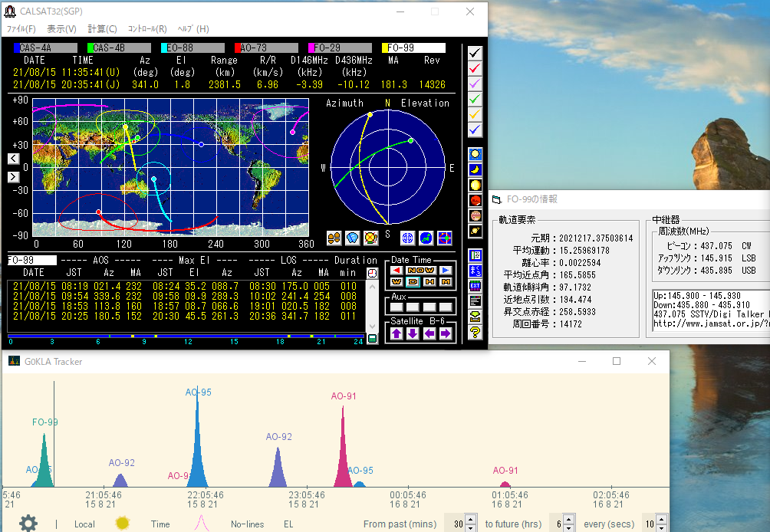Screen dimensions: 770x532
Task: Click the Saturn planet icon
Action: 475,231
